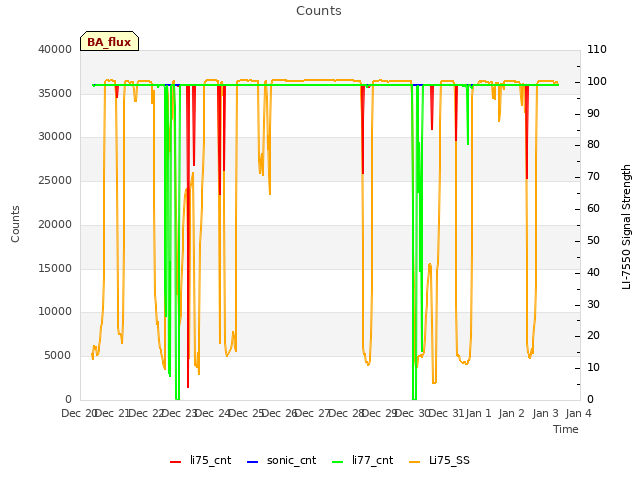Click the blue sonic_cnt legend swatch
Image resolution: width=640 pixels, height=480 pixels.
click(253, 462)
